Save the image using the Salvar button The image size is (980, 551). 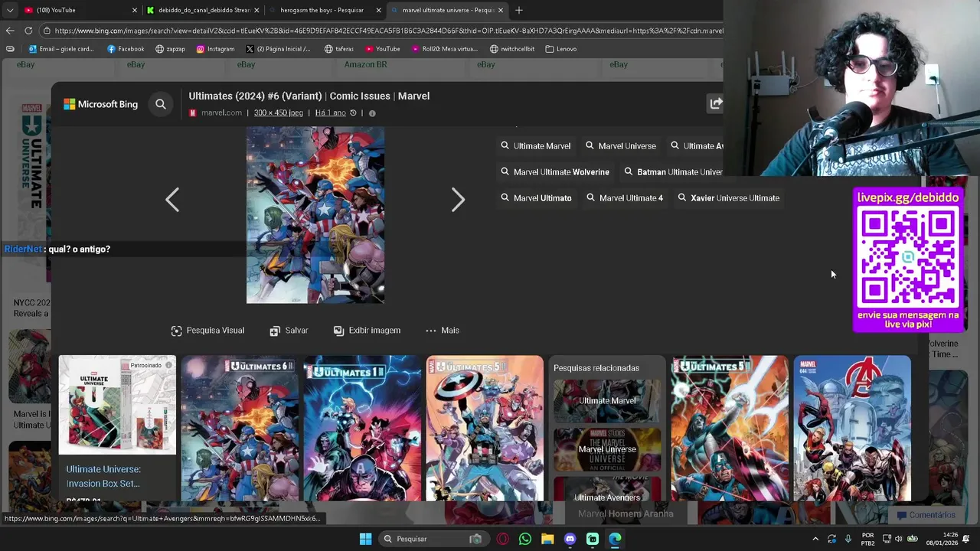[x=289, y=331]
